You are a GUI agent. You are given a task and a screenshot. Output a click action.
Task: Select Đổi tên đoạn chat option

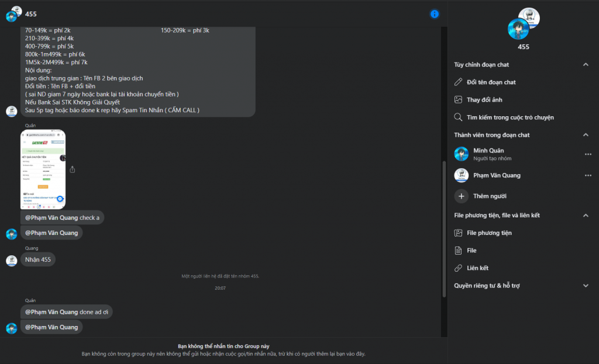tap(491, 82)
